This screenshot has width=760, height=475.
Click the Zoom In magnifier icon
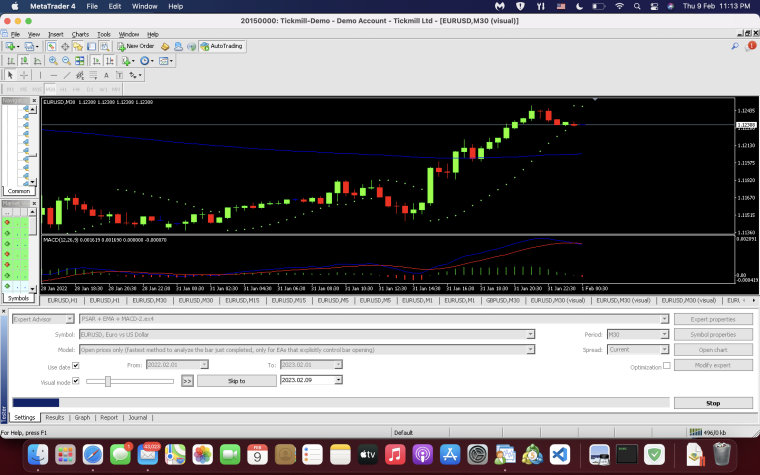point(53,61)
